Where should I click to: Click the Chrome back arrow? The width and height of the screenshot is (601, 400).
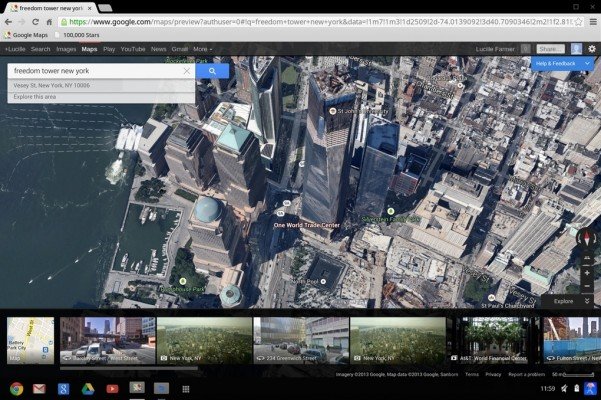pyautogui.click(x=8, y=22)
